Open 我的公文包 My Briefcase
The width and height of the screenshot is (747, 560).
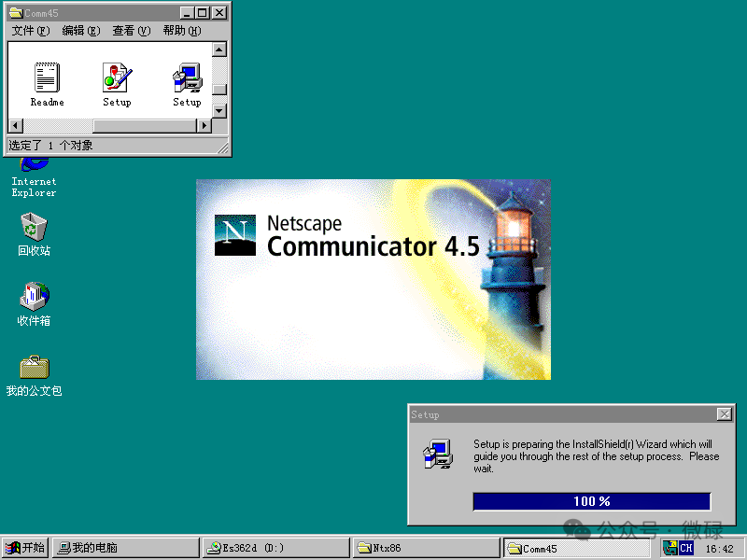[34, 366]
